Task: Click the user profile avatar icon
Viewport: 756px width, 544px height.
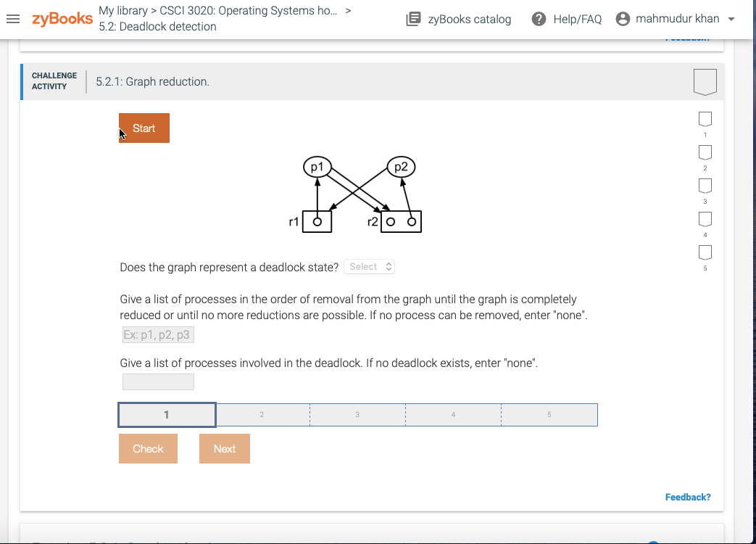Action: pyautogui.click(x=623, y=18)
